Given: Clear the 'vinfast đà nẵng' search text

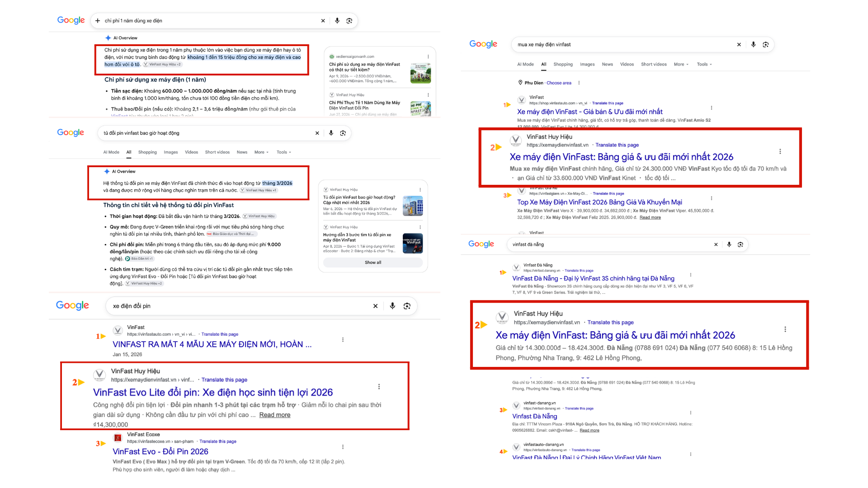Looking at the screenshot, I should pos(716,244).
